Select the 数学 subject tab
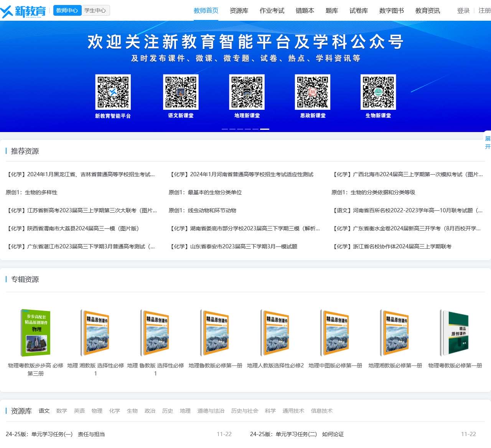The image size is (491, 448). [61, 411]
